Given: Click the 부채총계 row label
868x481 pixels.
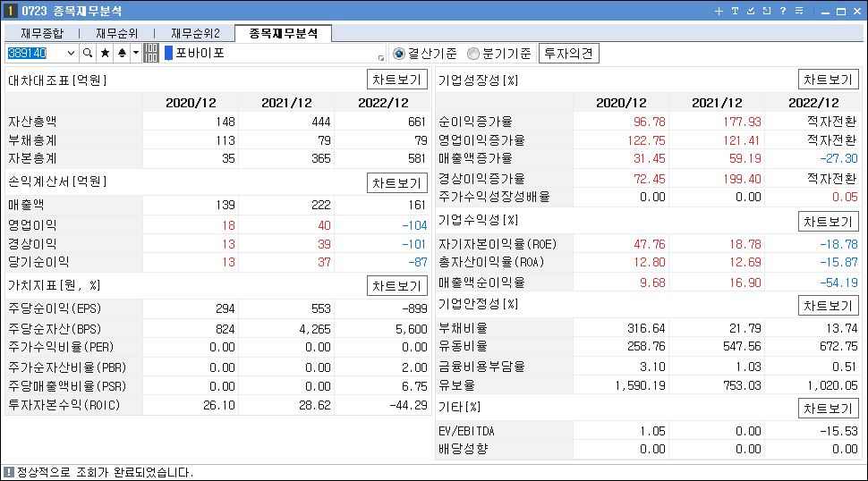Looking at the screenshot, I should coord(32,140).
